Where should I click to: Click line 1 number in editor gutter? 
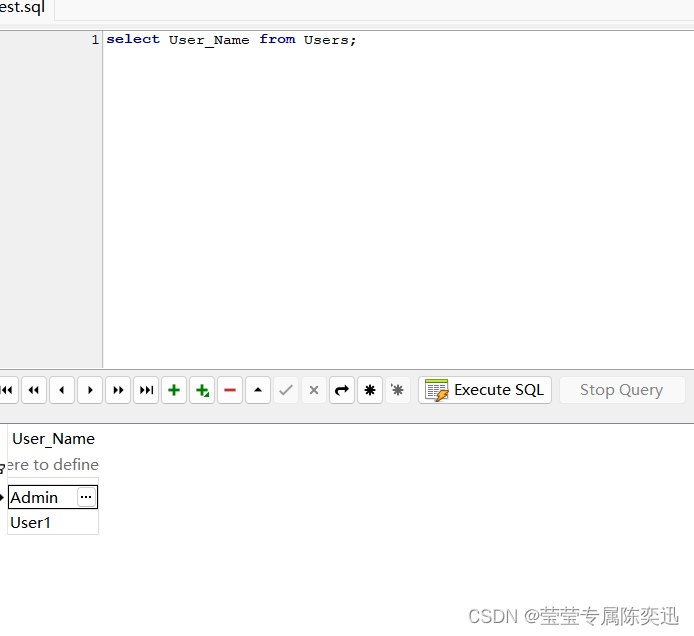(x=95, y=40)
